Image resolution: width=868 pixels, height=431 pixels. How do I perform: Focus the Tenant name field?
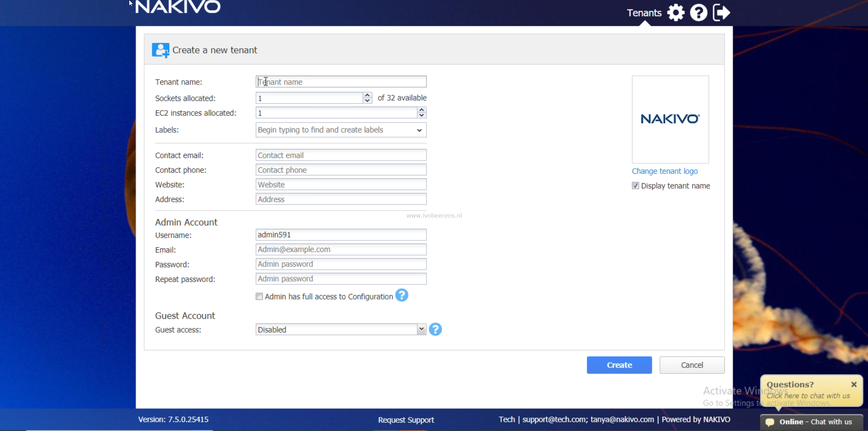click(341, 82)
